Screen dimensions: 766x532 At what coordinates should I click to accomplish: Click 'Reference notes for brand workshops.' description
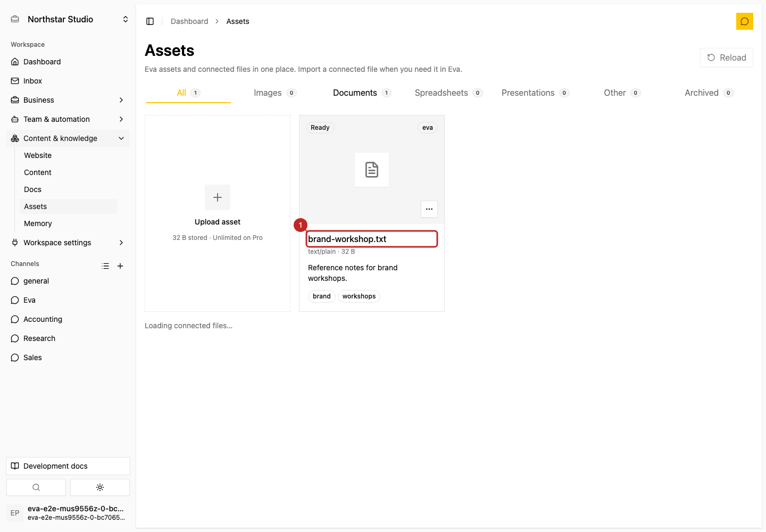click(x=353, y=273)
